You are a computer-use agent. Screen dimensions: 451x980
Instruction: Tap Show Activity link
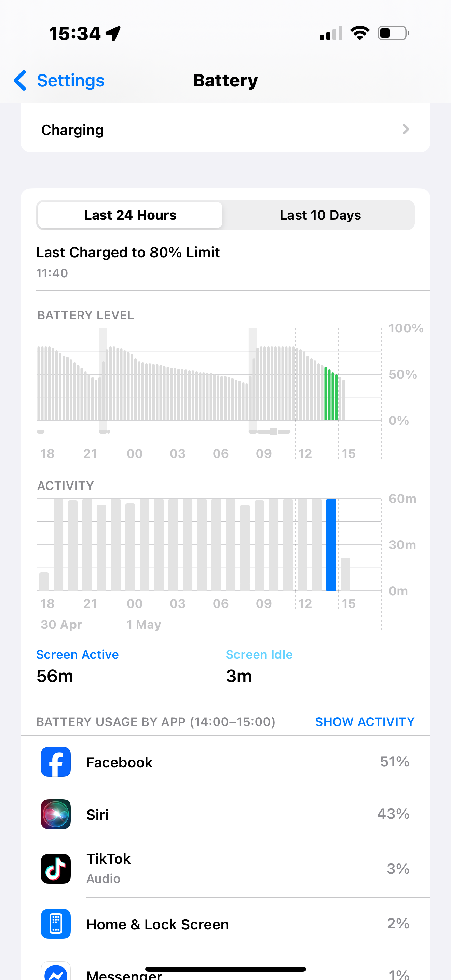click(x=365, y=722)
